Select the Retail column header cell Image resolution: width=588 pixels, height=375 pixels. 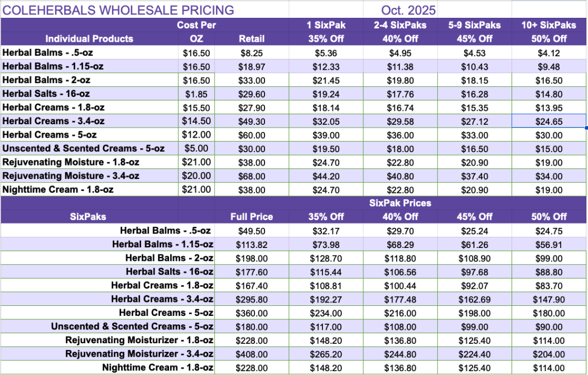252,38
